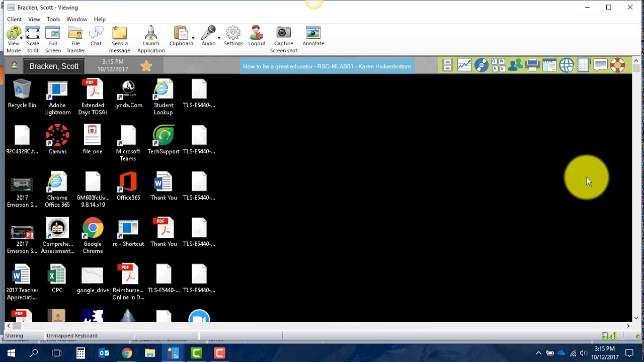Capture Screen shot with camera icon

tap(284, 33)
